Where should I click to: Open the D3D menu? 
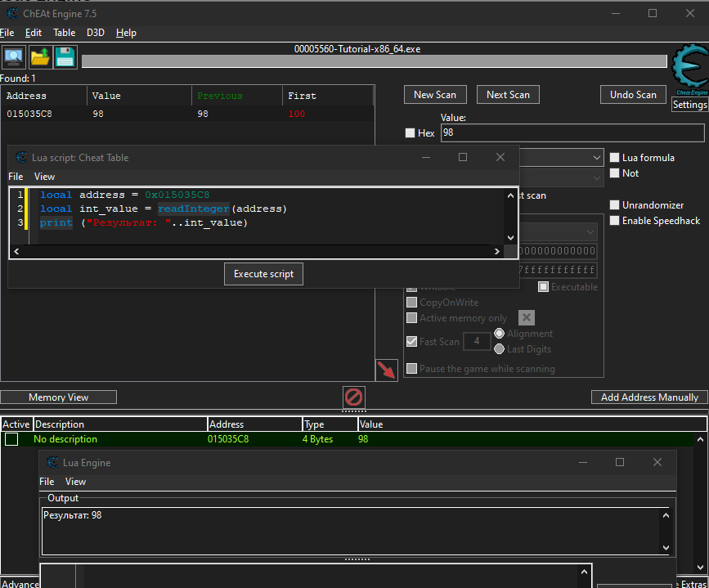coord(96,33)
